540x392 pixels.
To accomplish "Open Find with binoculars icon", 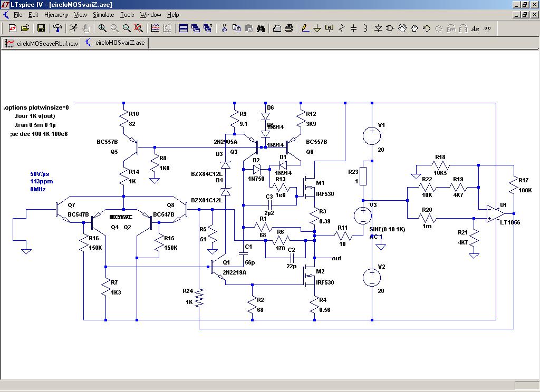I will pos(261,28).
